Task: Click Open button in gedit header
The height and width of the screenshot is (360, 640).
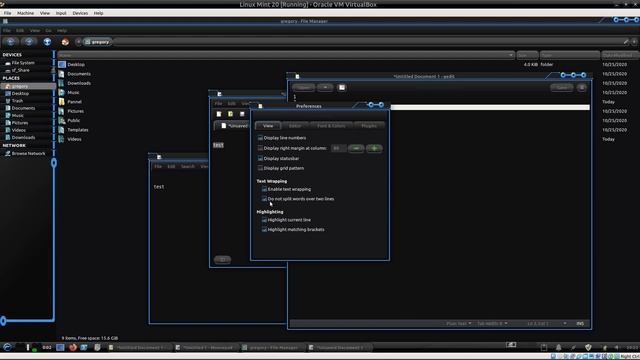Action: pos(303,87)
